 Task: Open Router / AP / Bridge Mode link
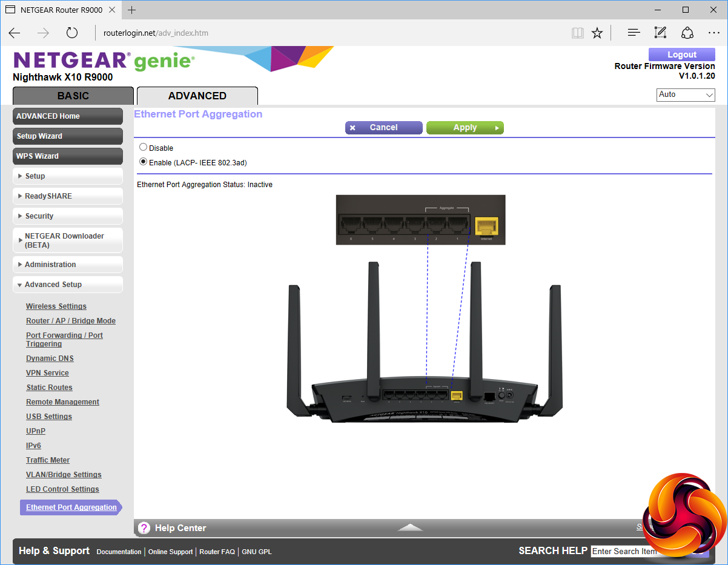pyautogui.click(x=71, y=321)
